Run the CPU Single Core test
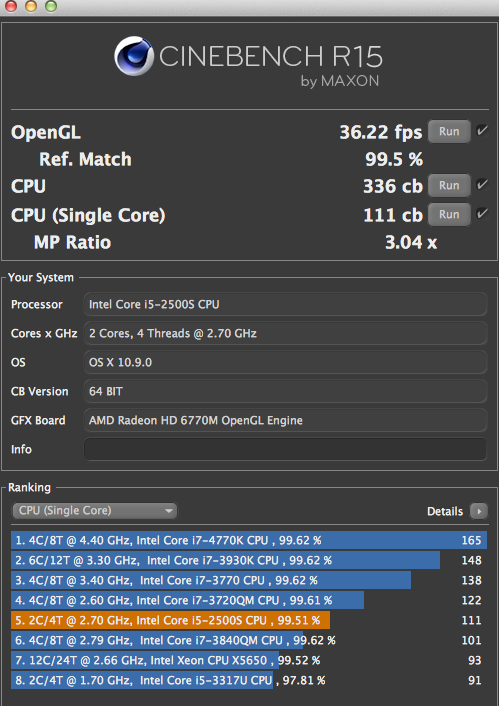The image size is (499, 706). tap(449, 214)
